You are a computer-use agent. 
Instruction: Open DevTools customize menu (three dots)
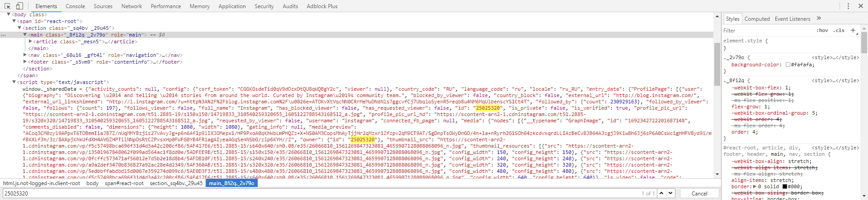[x=848, y=6]
